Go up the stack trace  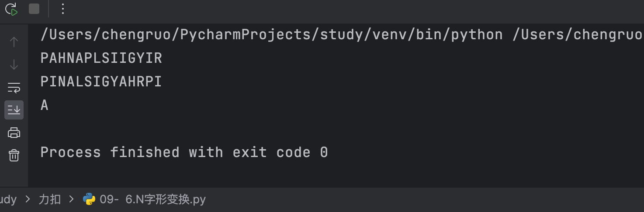(14, 42)
